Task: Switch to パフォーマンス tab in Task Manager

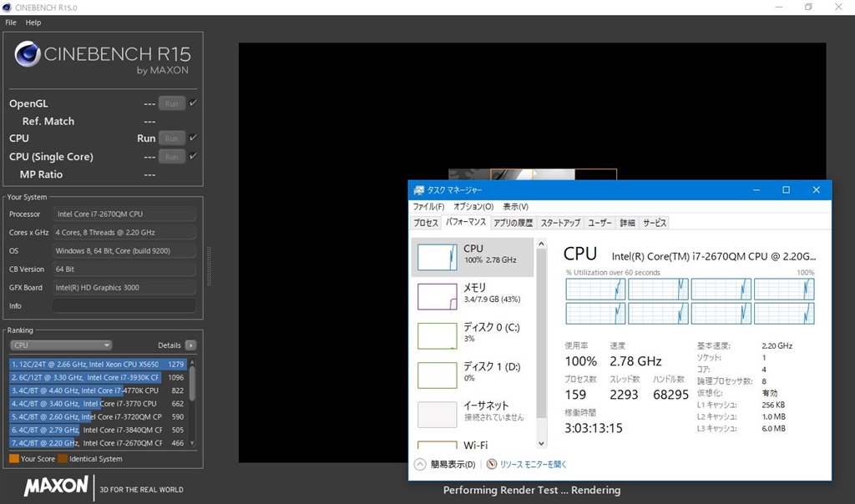Action: pos(466,222)
